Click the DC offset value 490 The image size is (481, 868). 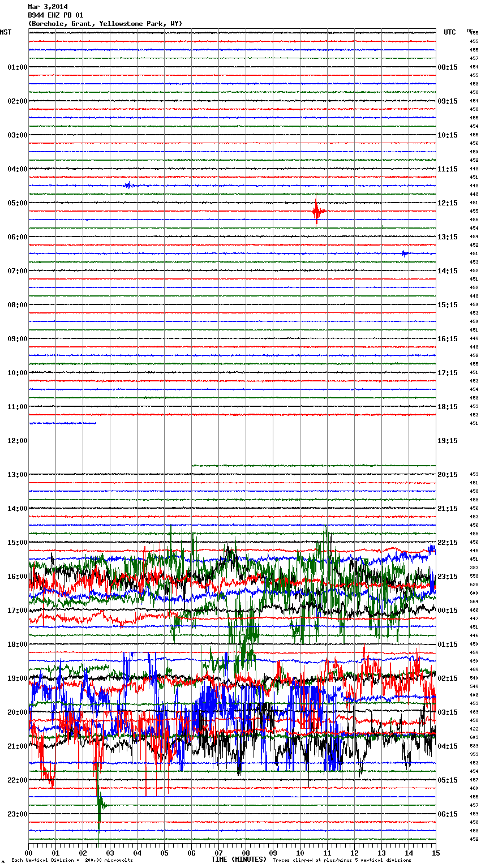pyautogui.click(x=474, y=661)
